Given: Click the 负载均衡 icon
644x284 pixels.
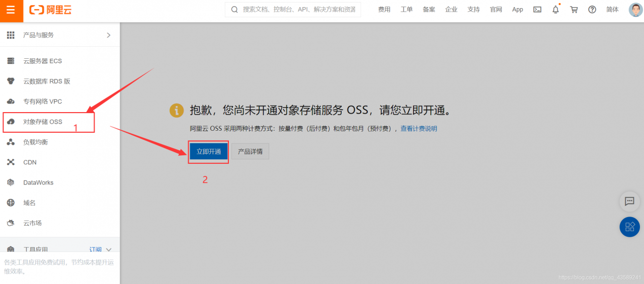Looking at the screenshot, I should (x=11, y=142).
